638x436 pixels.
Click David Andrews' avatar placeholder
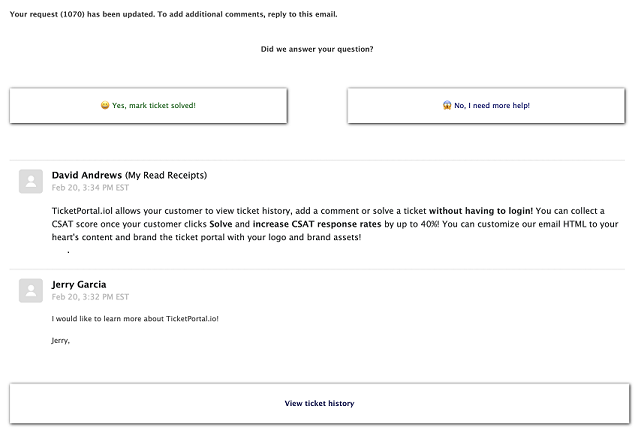pos(31,181)
